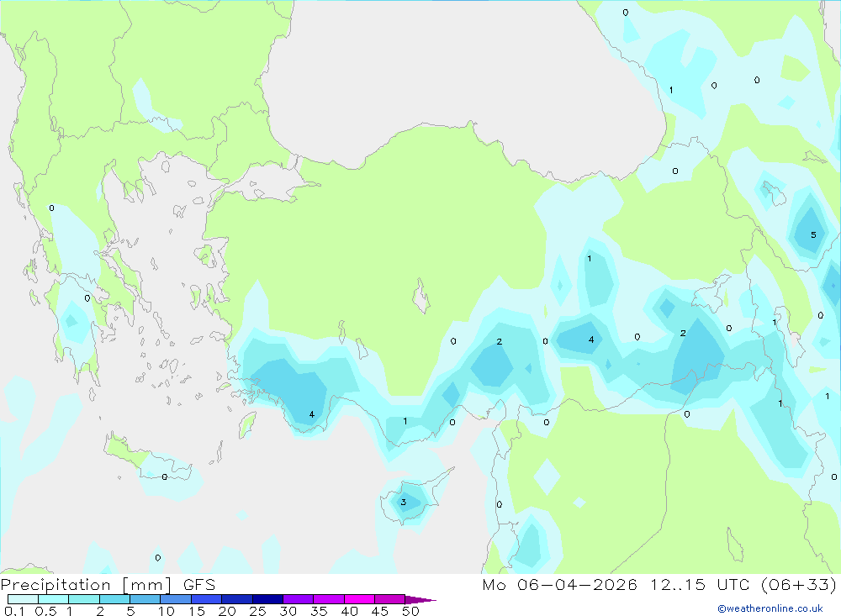
Task: Choose the 10–15 mm blue legend swatch
Action: [176, 599]
